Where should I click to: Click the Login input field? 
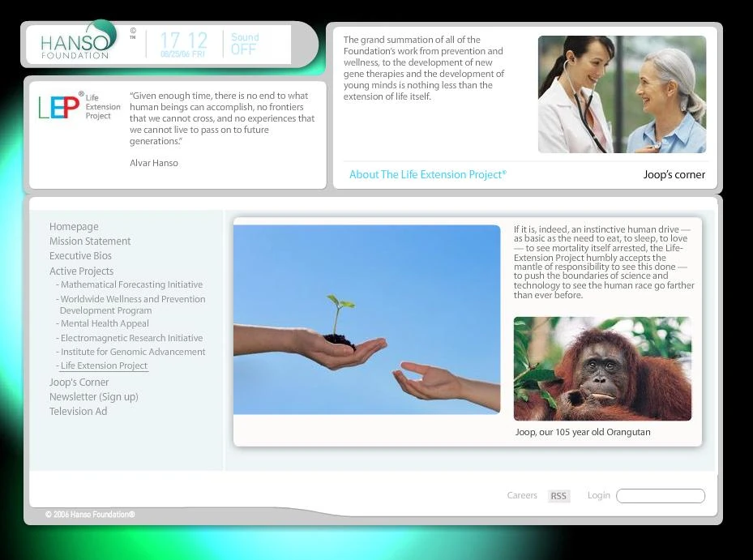point(661,496)
